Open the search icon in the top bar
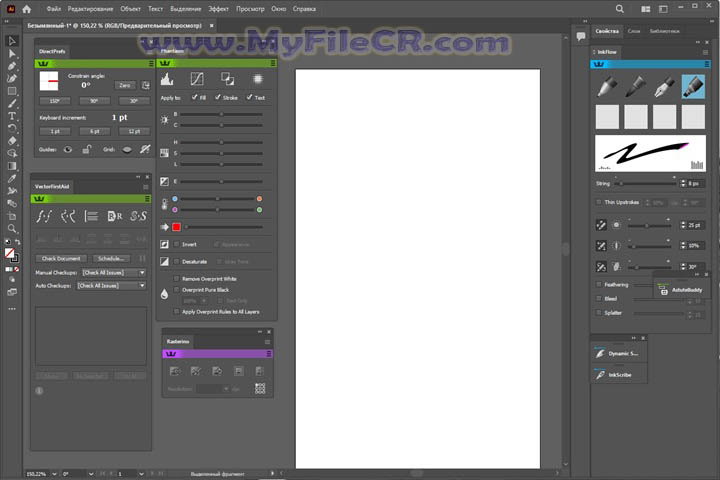Viewport: 720px width, 480px height. point(619,9)
